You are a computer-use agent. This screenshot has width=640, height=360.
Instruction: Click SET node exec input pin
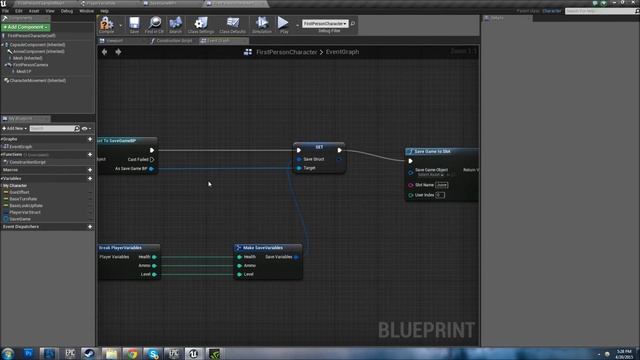(299, 151)
